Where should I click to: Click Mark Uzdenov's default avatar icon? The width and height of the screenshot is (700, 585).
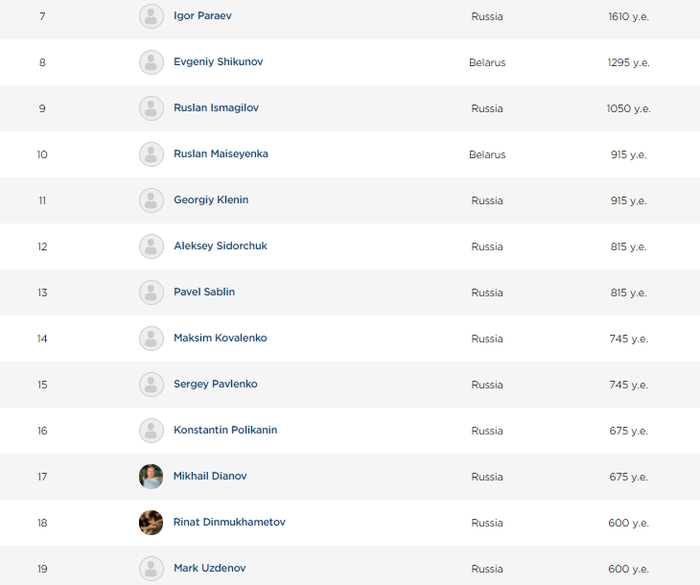click(x=151, y=568)
